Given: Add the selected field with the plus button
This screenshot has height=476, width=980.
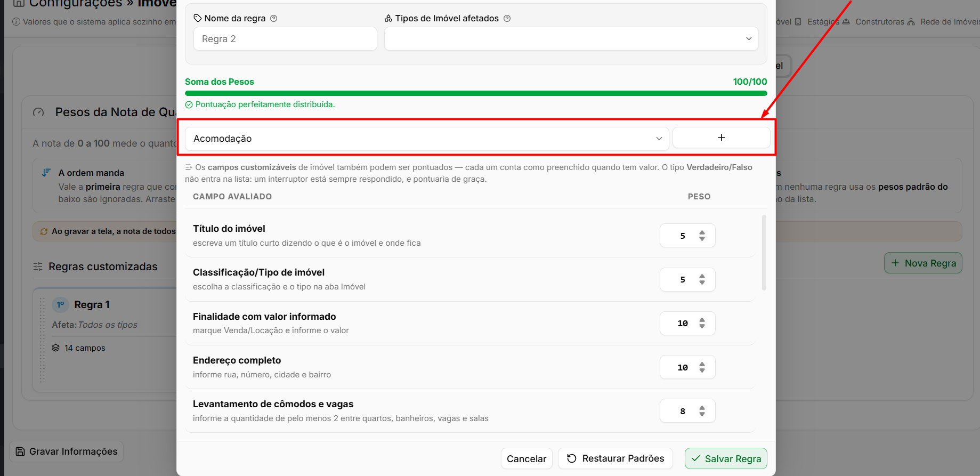Looking at the screenshot, I should 721,138.
